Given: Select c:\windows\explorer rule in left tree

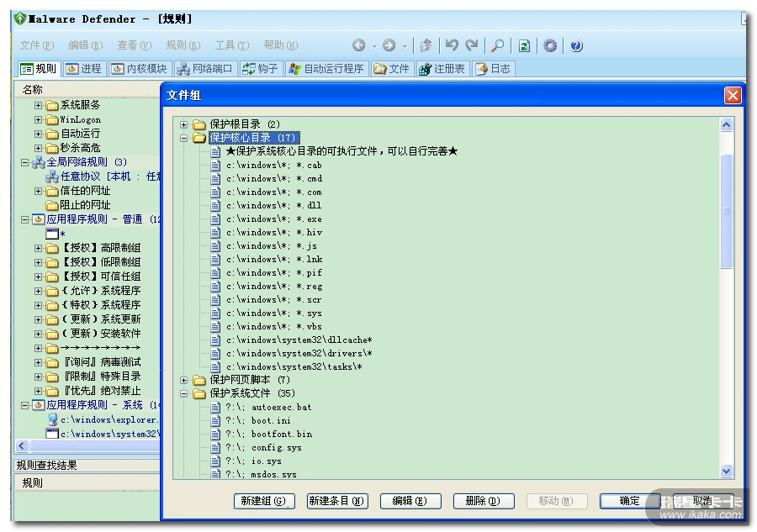Looking at the screenshot, I should 110,419.
